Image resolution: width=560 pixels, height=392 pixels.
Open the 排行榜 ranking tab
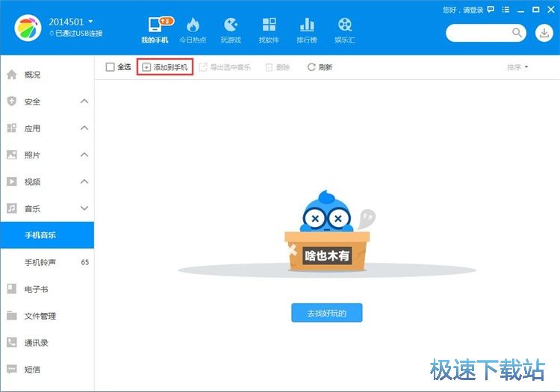pyautogui.click(x=307, y=30)
